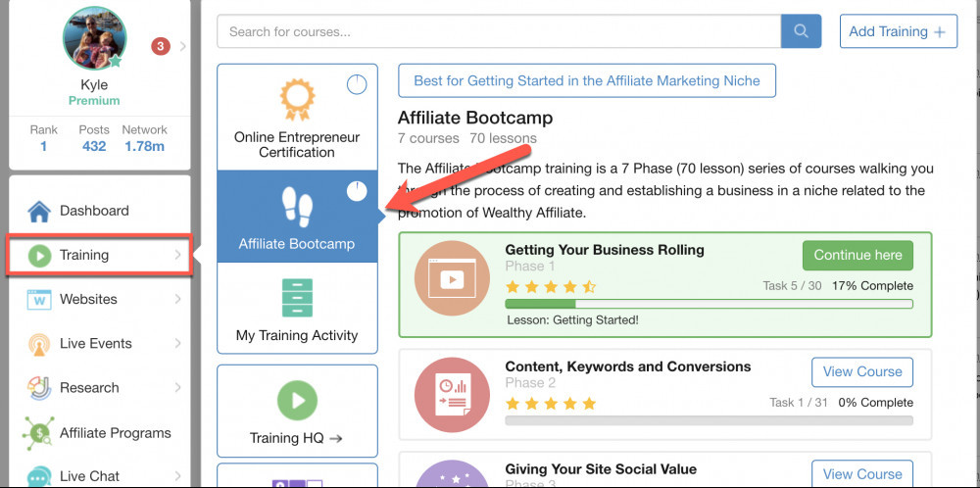Select the Online Entrepreneur Certification tab
980x488 pixels.
click(x=298, y=117)
